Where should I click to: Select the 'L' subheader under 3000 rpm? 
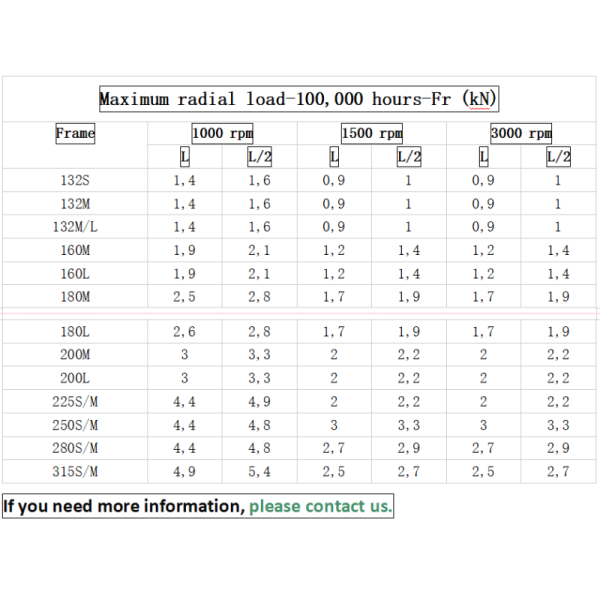coord(484,157)
